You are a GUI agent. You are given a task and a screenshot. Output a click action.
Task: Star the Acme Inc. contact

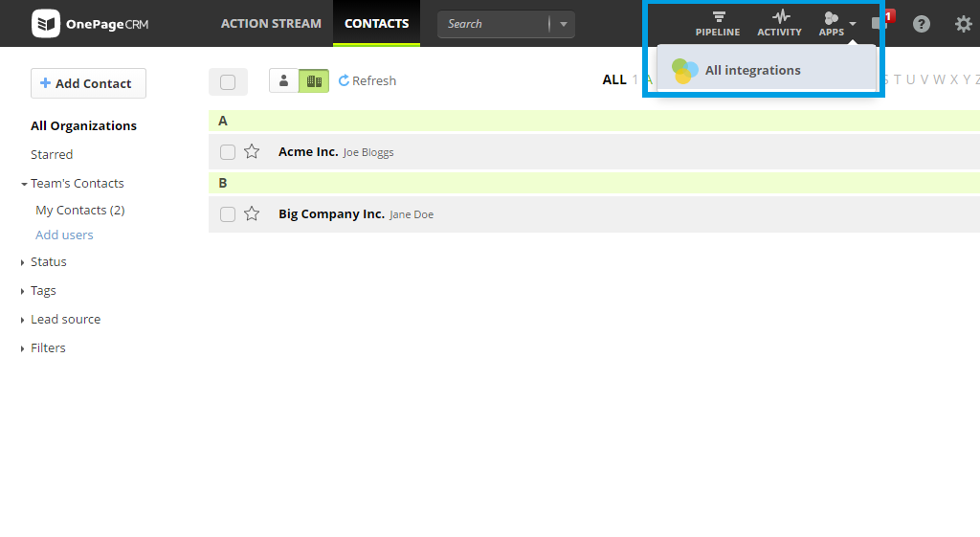click(252, 151)
